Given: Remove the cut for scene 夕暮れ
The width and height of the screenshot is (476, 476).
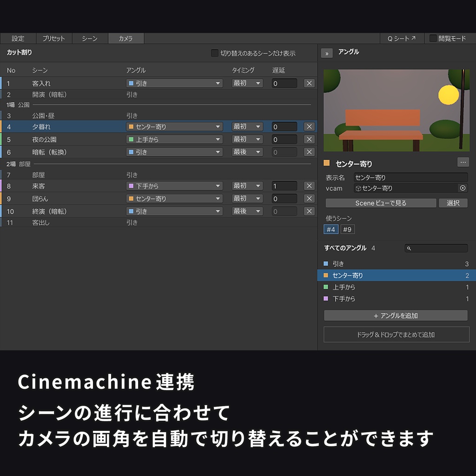Looking at the screenshot, I should (x=309, y=126).
